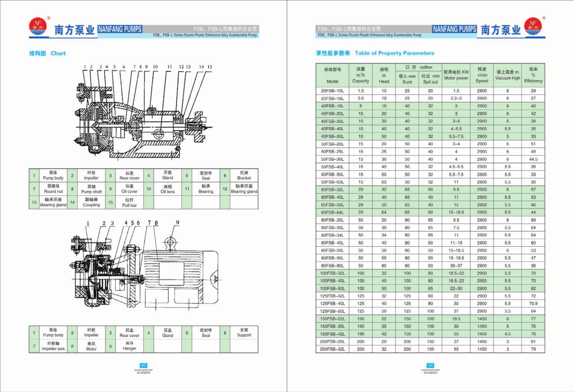Select the Efficiency column header
Image resolution: width=574 pixels, height=392 pixels.
pos(533,75)
